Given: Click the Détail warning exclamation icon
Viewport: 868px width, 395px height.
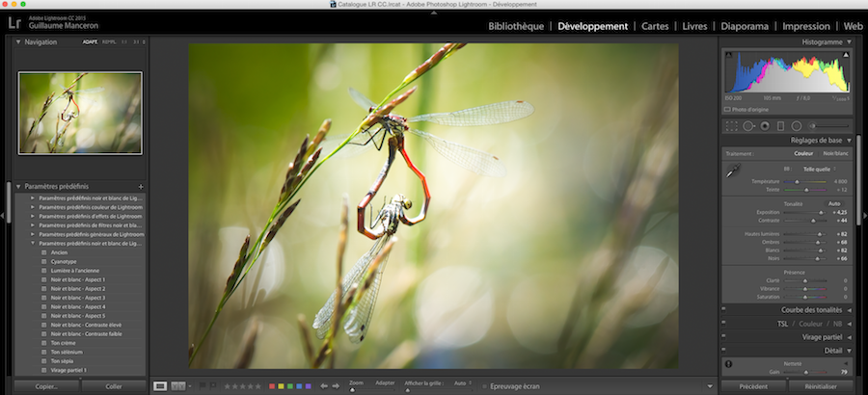Looking at the screenshot, I should coord(728,364).
